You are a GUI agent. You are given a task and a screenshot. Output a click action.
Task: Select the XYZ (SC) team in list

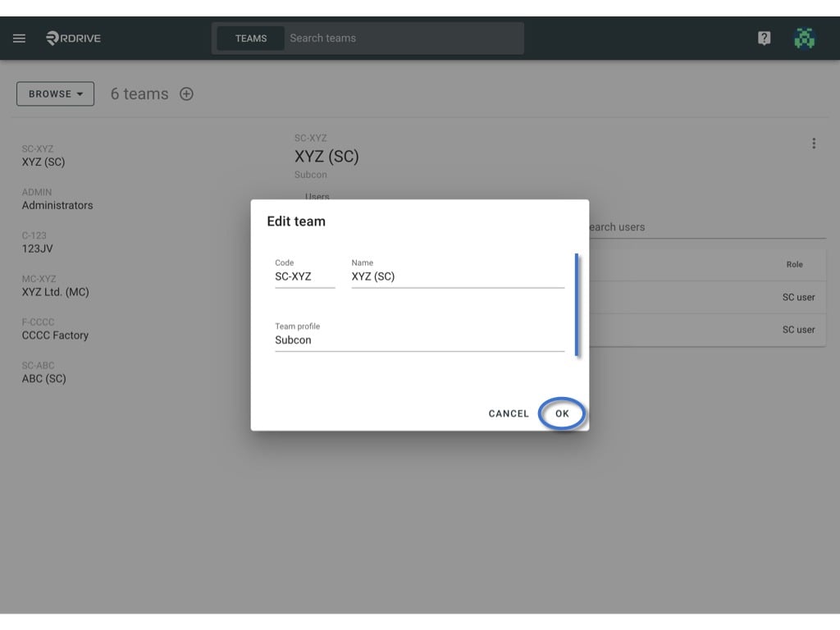tap(43, 156)
